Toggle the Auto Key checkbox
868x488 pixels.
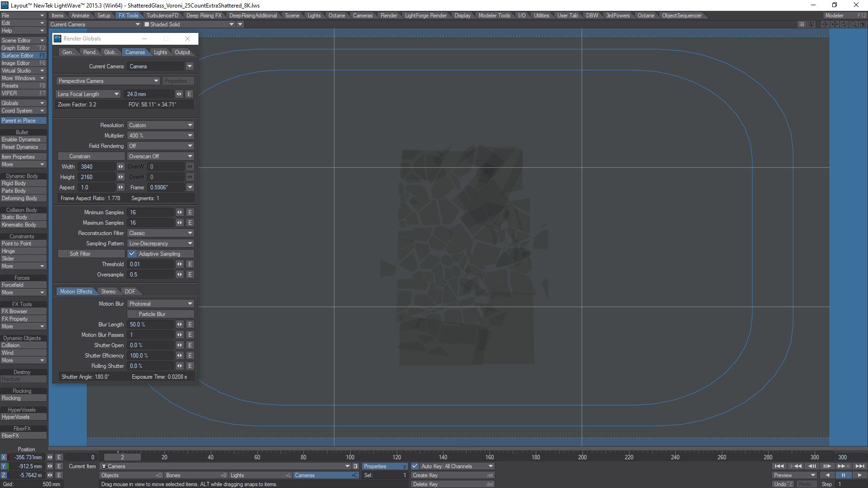pos(415,466)
